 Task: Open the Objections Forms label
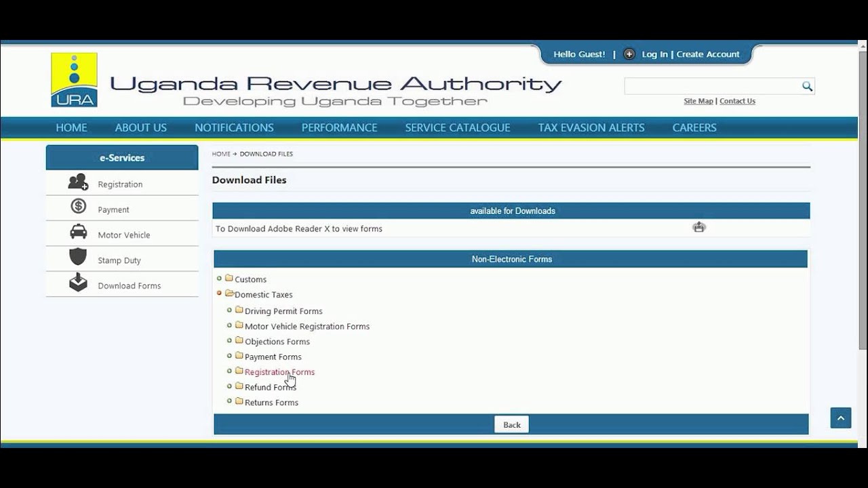click(x=277, y=342)
